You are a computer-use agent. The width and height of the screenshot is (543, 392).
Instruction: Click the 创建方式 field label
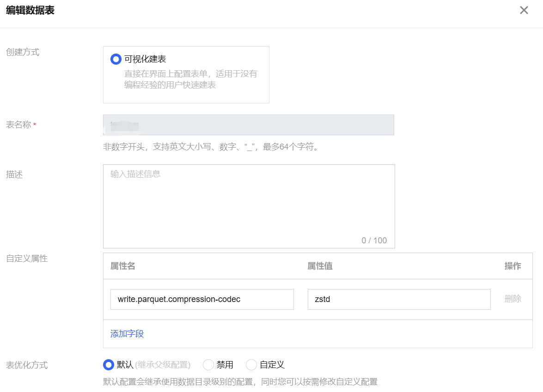[x=23, y=52]
